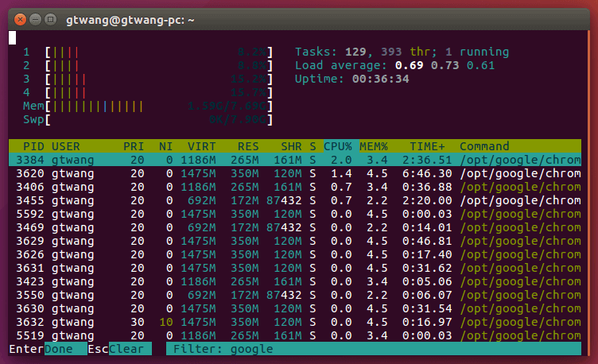Click the USER column header
Screen dimensions: 598x364
(65, 146)
